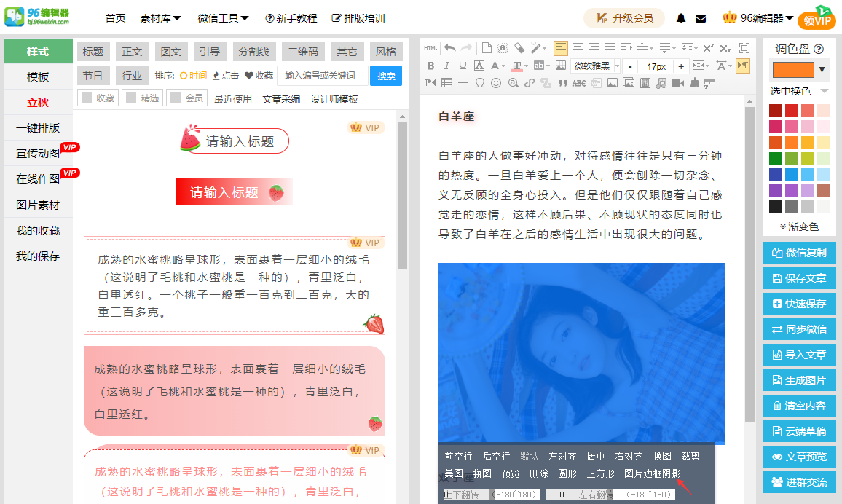This screenshot has height=504, width=842.
Task: Pick the dark green color swatch
Action: tap(776, 159)
